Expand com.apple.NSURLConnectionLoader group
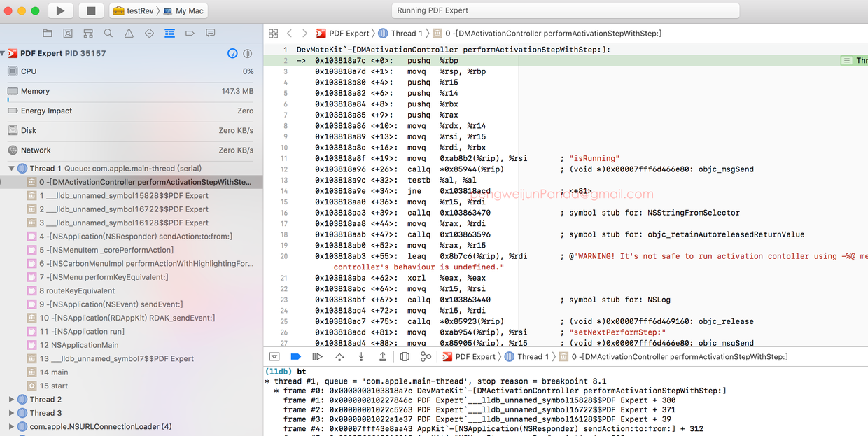 pos(11,426)
